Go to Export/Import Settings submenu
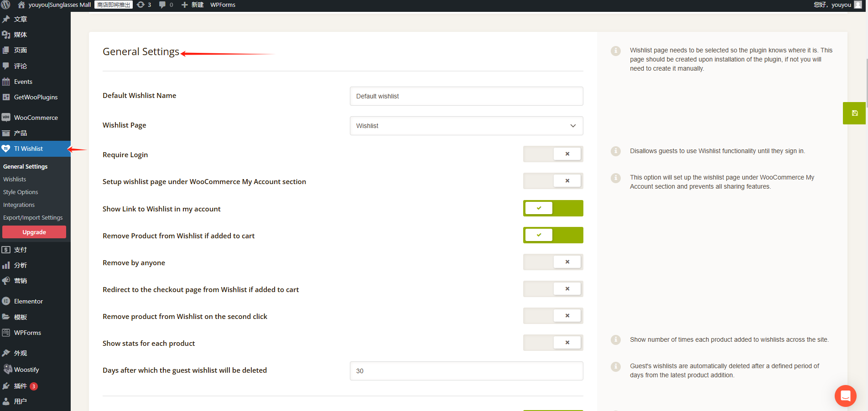This screenshot has height=411, width=868. coord(33,218)
